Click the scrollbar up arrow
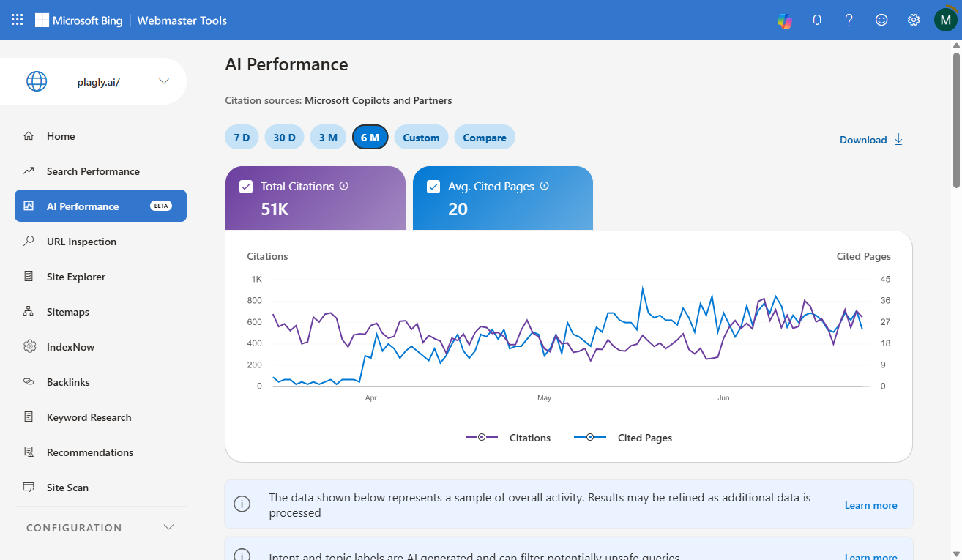Screen dimensions: 962x560 click(x=956, y=45)
